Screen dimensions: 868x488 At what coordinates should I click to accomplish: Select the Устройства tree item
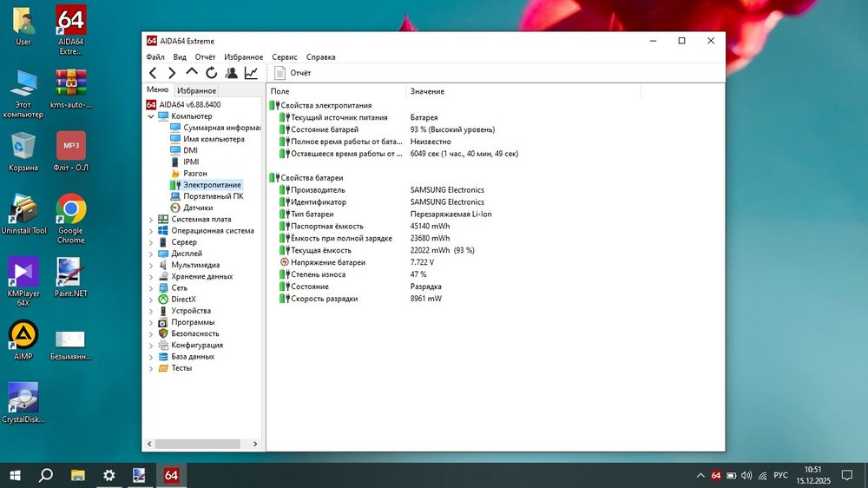click(x=184, y=311)
